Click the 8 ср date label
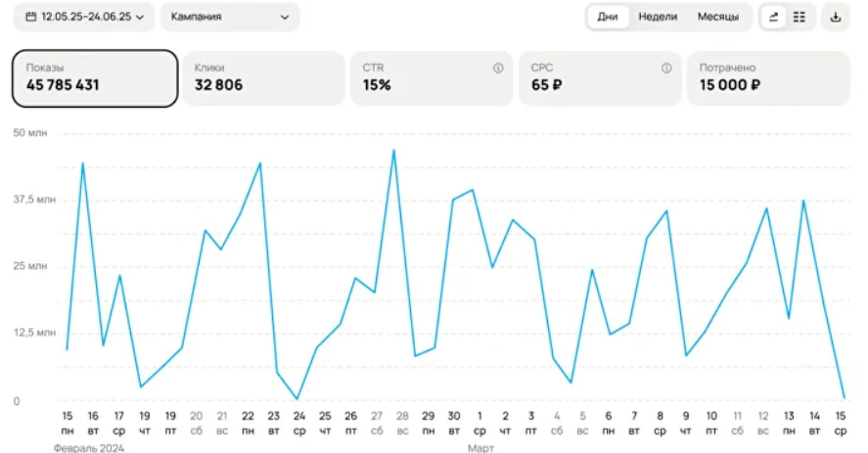868x453 pixels. pyautogui.click(x=661, y=422)
